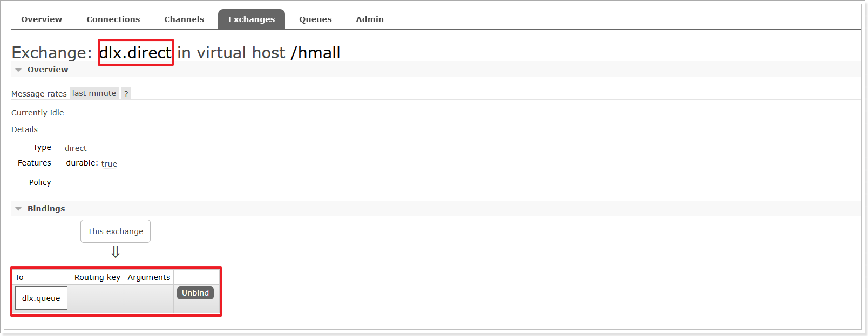This screenshot has width=868, height=336.
Task: Click the 'durable: true' feature label
Action: pyautogui.click(x=92, y=163)
